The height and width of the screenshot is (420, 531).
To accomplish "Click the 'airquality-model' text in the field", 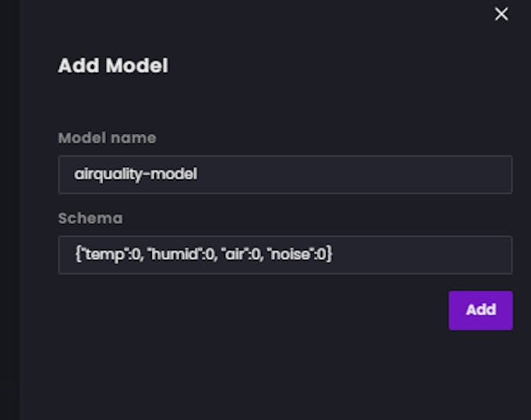I will (x=135, y=175).
